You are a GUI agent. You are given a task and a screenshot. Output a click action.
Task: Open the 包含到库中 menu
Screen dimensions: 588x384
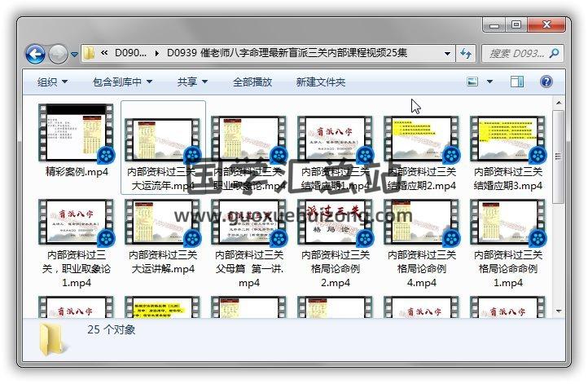(x=122, y=82)
